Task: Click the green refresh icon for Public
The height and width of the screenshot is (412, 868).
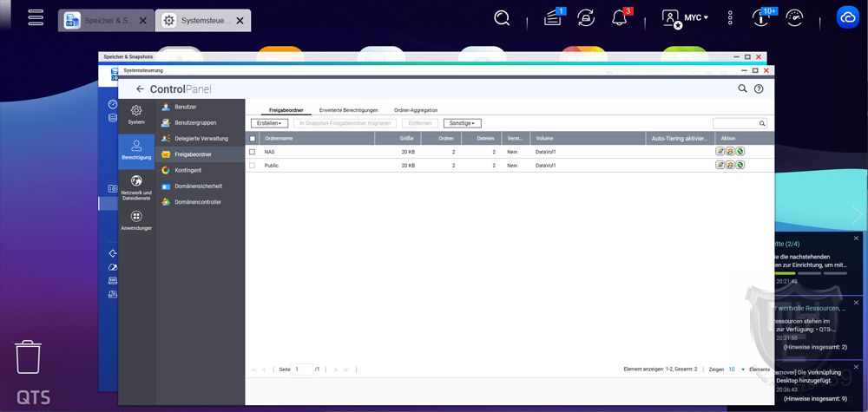Action: click(740, 165)
